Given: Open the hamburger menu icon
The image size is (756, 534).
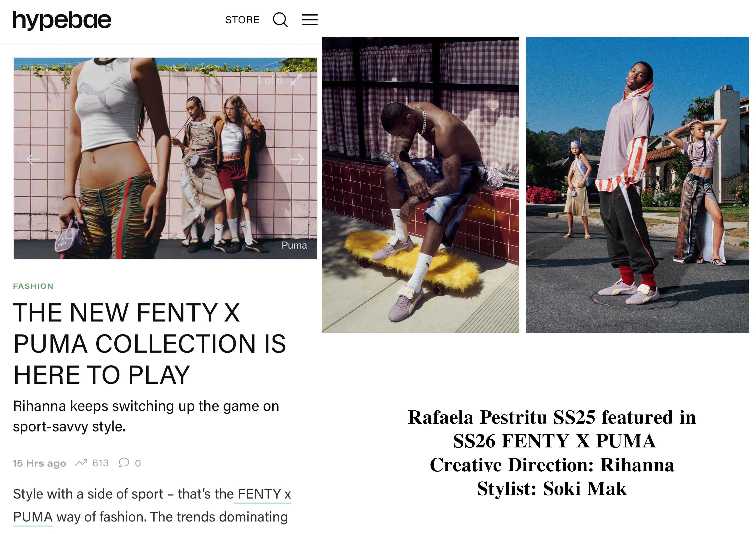Looking at the screenshot, I should tap(309, 20).
